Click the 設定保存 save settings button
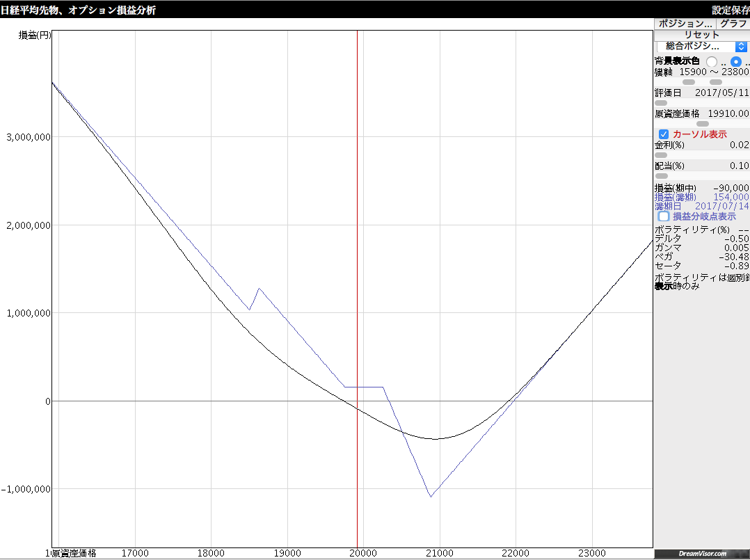This screenshot has height=560, width=750. [730, 10]
